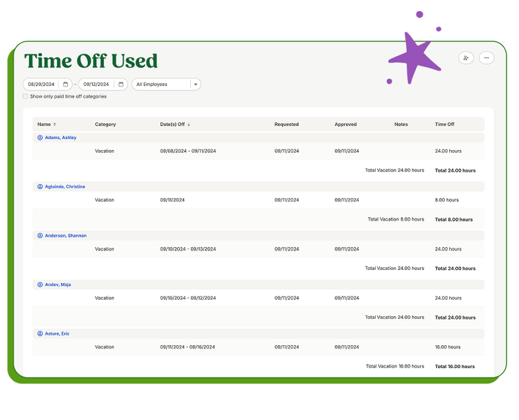Click the profile icon next to Andev, Maja

[40, 284]
